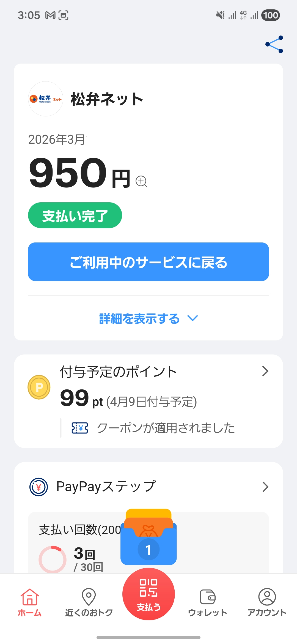Tap the coupon ticket icon
Viewport: 297px width, 644px height.
pos(80,428)
